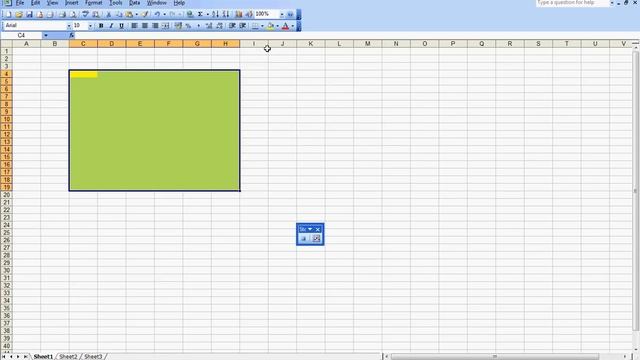Copy the selection using the Copy icon
Screen dimensions: 640x360
point(119,14)
